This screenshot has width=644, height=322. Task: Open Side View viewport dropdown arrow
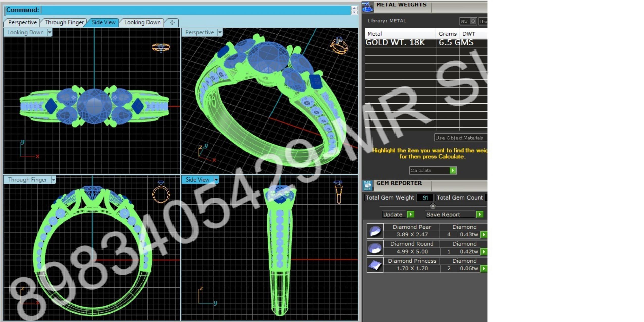coord(216,180)
